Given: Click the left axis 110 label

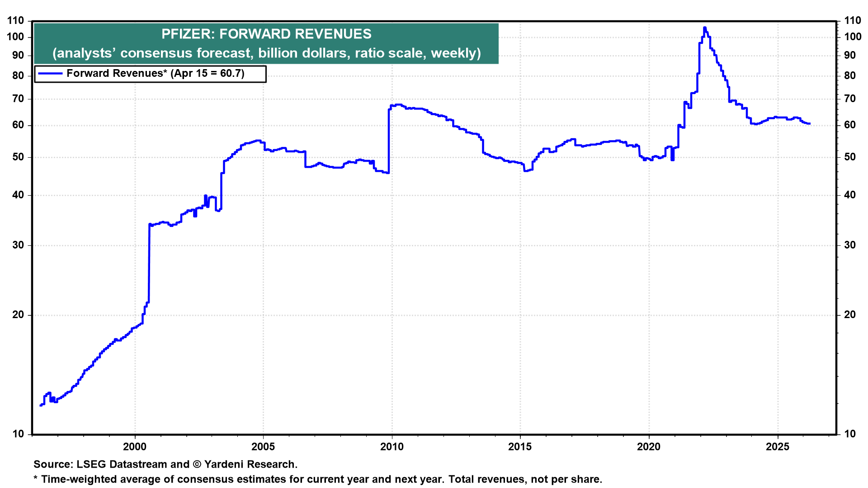Looking at the screenshot, I should click(x=15, y=21).
